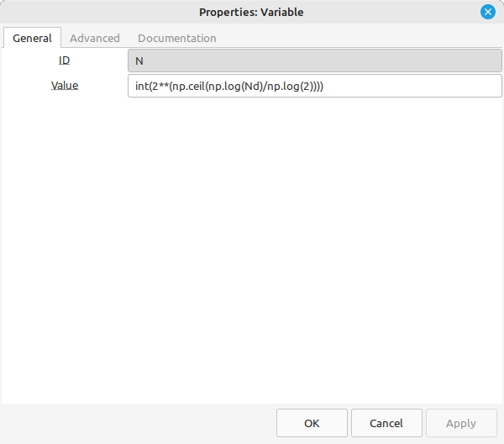
Task: Click the Properties: Variable title bar text
Action: click(251, 13)
